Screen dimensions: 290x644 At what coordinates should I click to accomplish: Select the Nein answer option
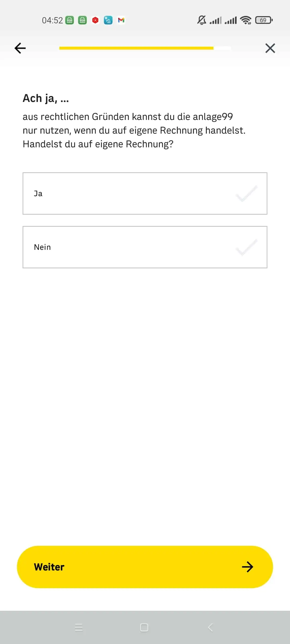145,247
